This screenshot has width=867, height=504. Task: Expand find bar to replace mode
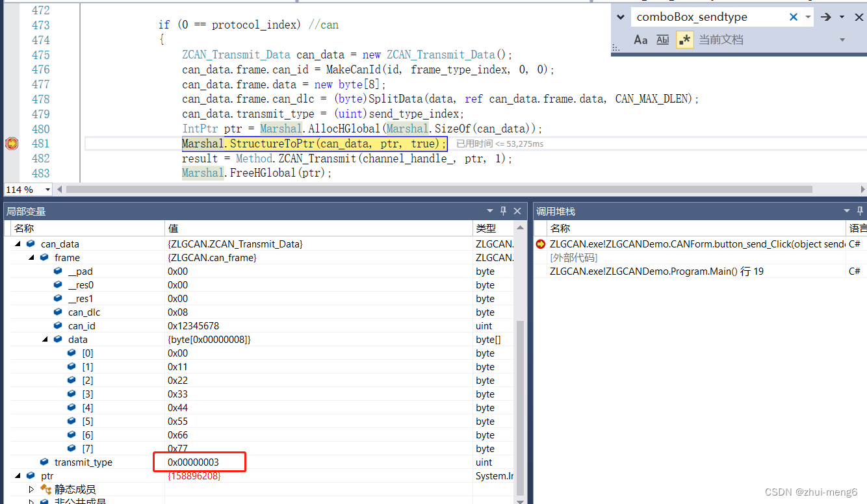pos(620,17)
